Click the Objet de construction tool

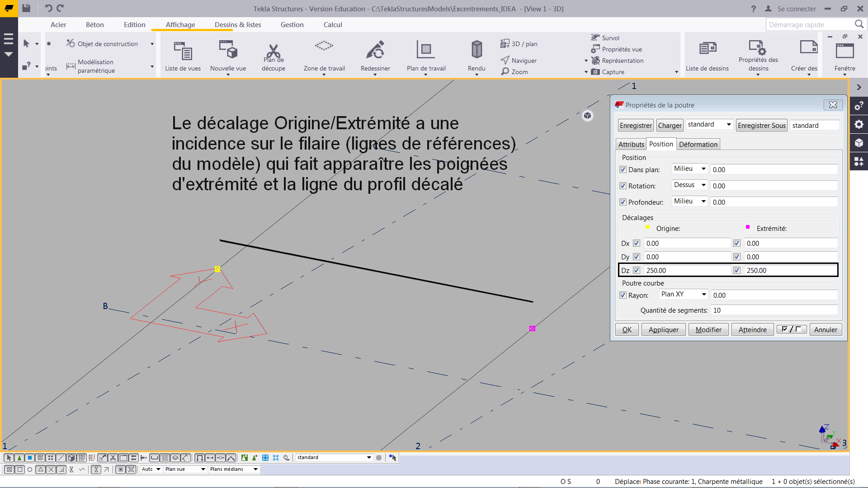102,44
